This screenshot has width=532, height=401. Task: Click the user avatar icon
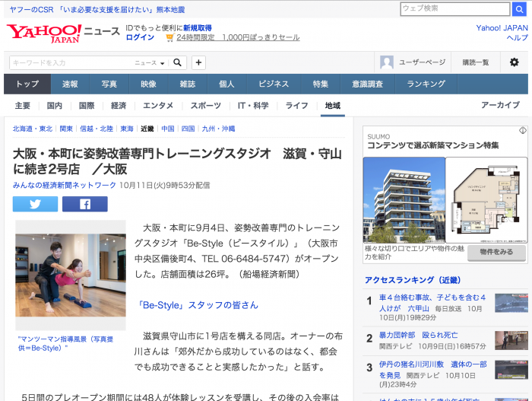(387, 62)
